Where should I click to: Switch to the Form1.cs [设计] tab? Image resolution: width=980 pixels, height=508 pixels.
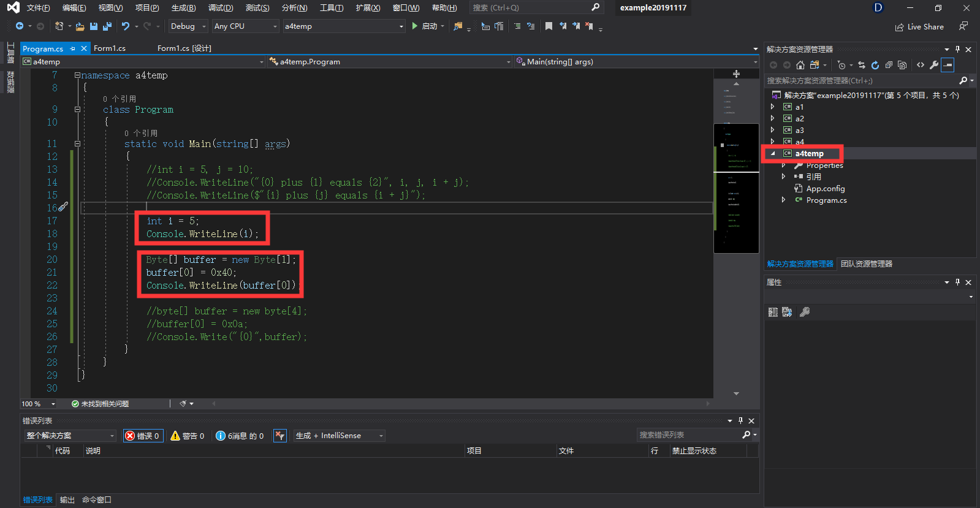pos(184,48)
